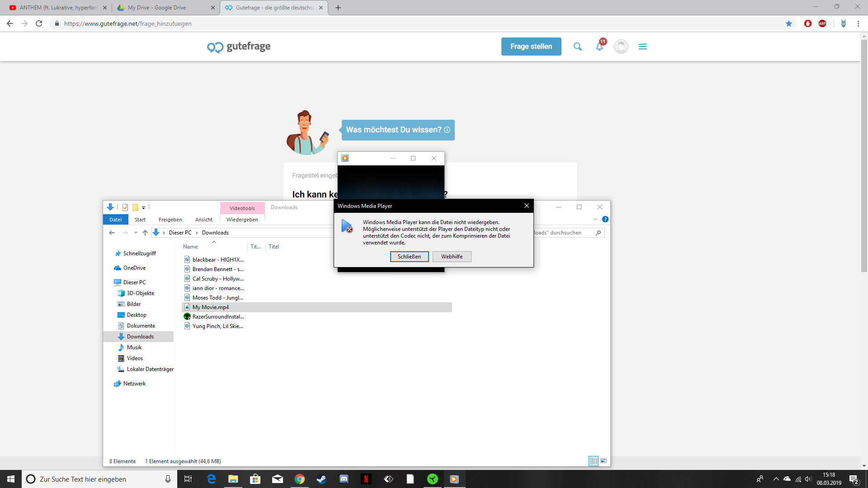Screen dimensions: 868x488
Task: Open Adblock Plus extension in Chrome toolbar
Action: [822, 23]
